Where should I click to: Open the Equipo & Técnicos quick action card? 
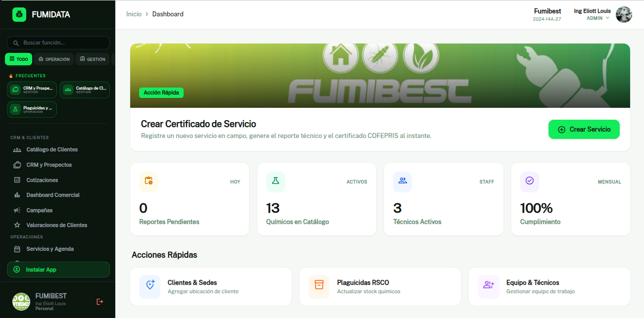coord(549,287)
